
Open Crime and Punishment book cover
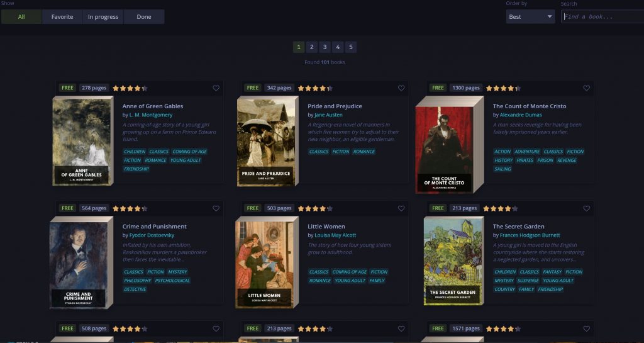81,263
